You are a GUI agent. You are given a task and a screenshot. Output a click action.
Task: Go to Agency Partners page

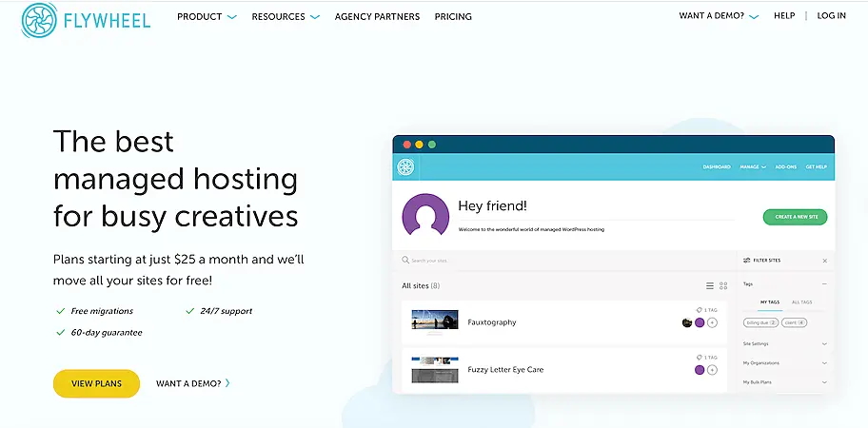click(377, 16)
